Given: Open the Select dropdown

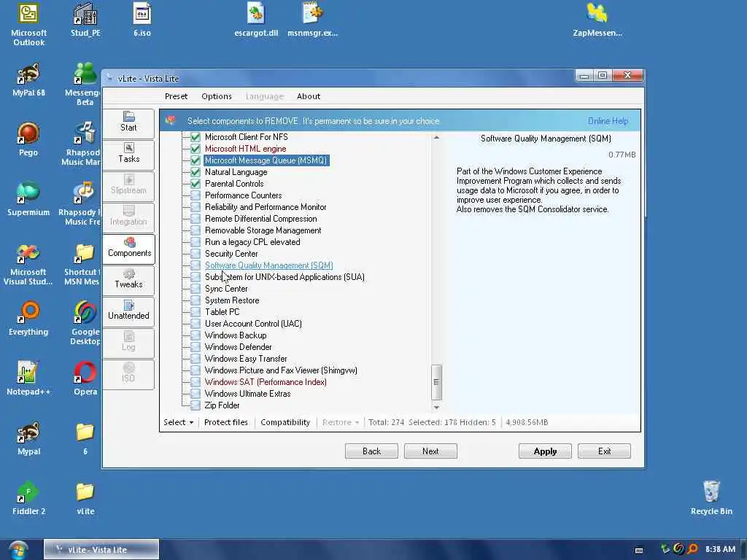Looking at the screenshot, I should 178,422.
